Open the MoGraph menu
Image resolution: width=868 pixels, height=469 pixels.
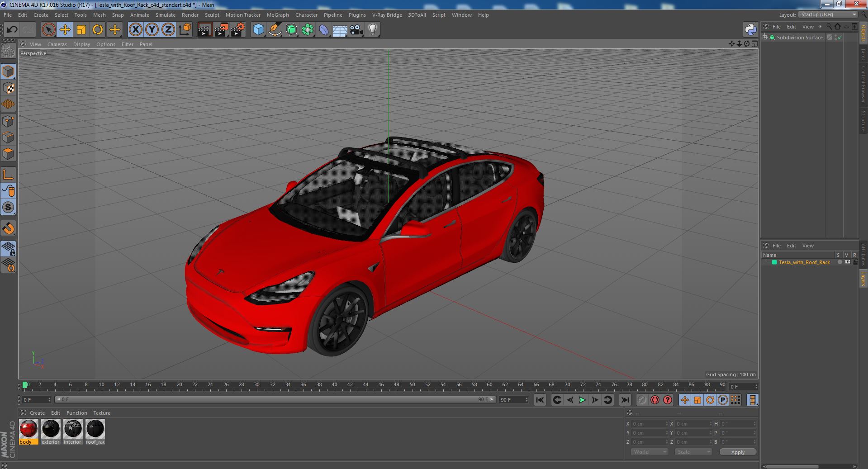pos(278,15)
